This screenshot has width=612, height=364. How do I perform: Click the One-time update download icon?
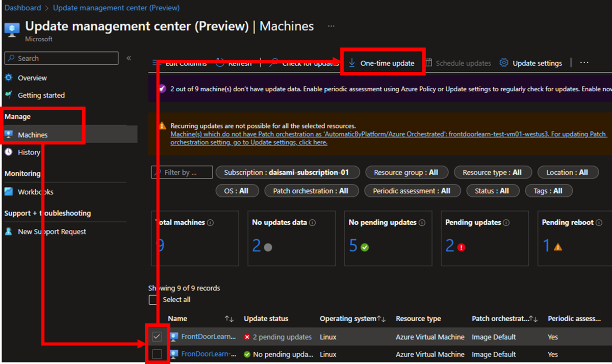coord(352,63)
